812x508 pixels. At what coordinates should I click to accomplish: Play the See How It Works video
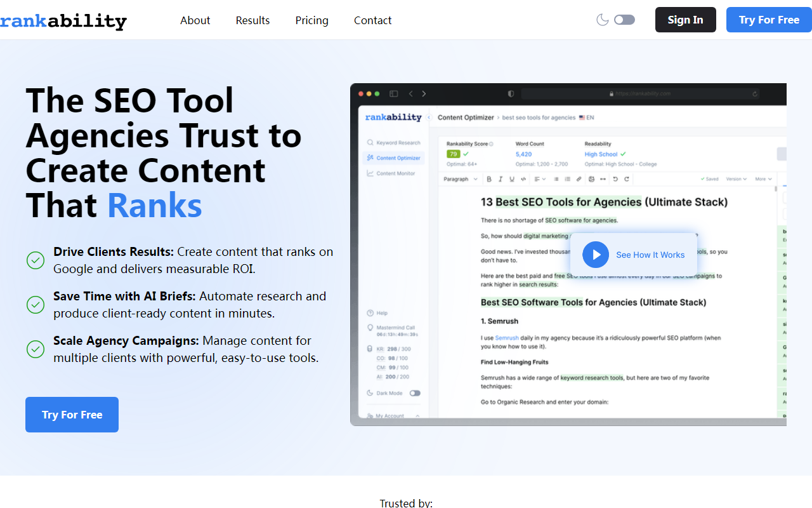pyautogui.click(x=596, y=255)
